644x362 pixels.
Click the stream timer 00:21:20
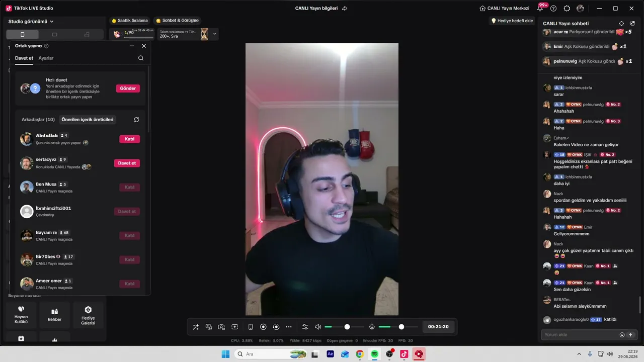(x=438, y=327)
